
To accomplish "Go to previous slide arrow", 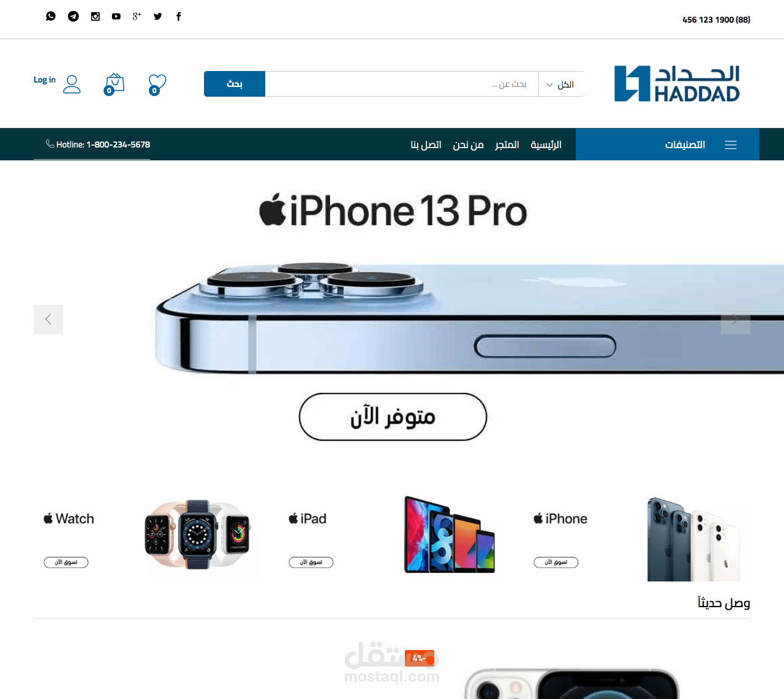I will tap(48, 320).
